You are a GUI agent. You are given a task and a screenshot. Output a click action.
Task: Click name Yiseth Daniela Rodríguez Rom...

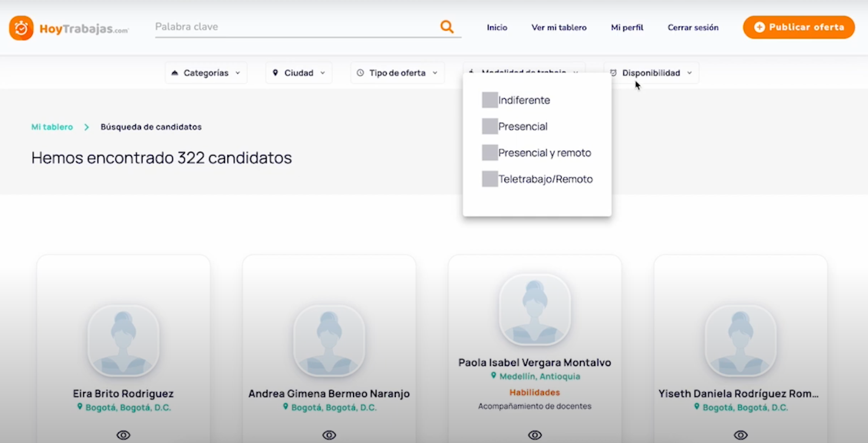pyautogui.click(x=738, y=394)
